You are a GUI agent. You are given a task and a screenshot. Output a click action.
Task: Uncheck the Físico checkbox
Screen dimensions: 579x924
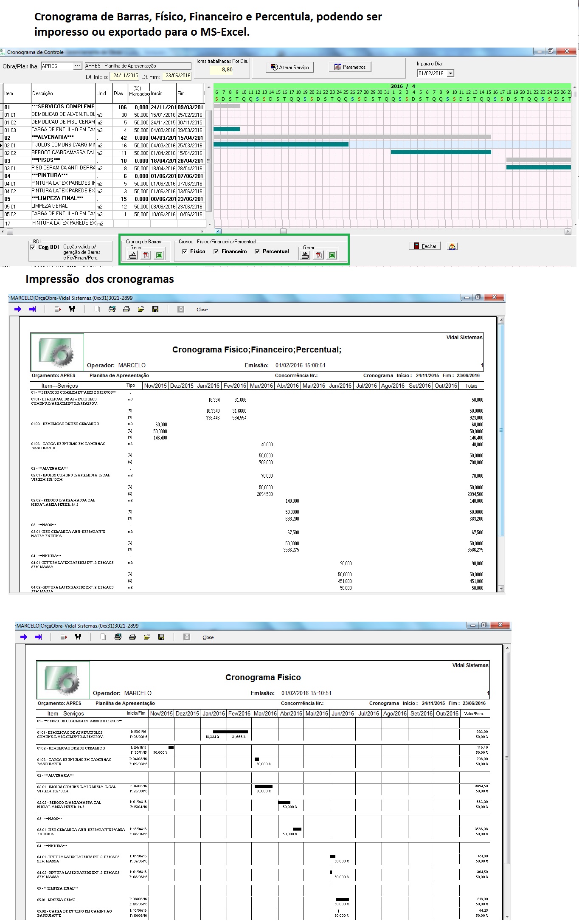click(185, 251)
